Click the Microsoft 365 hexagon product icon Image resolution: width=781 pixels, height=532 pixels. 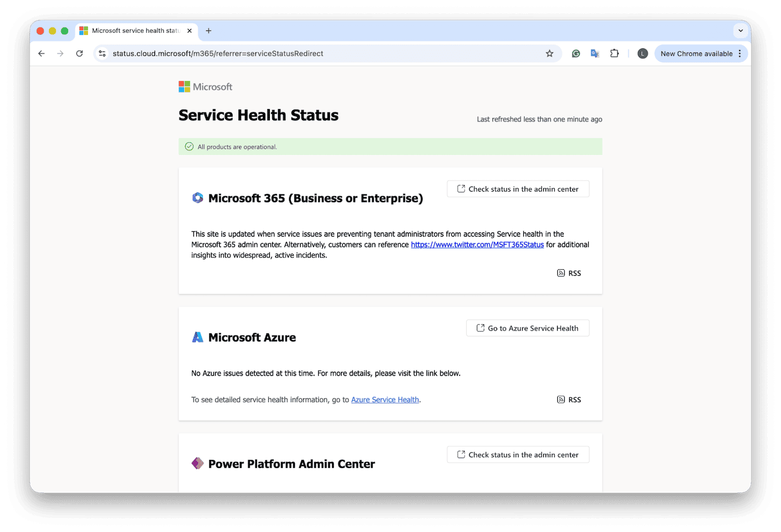(198, 198)
